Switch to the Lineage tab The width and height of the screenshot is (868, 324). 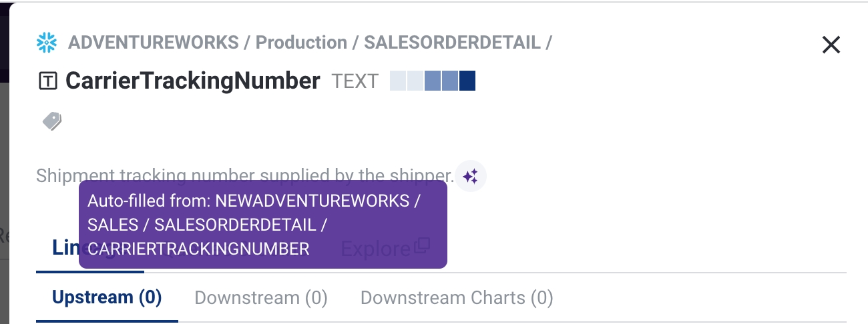point(65,248)
